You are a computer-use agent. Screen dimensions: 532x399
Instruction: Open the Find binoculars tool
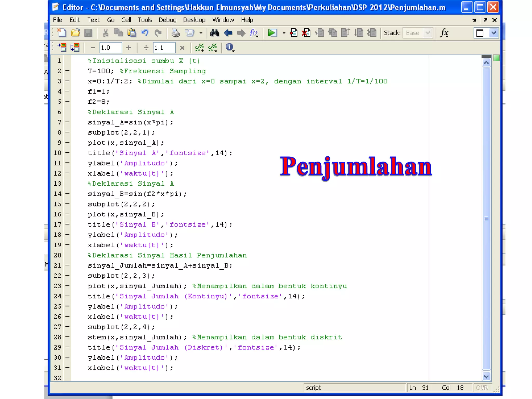(x=215, y=33)
